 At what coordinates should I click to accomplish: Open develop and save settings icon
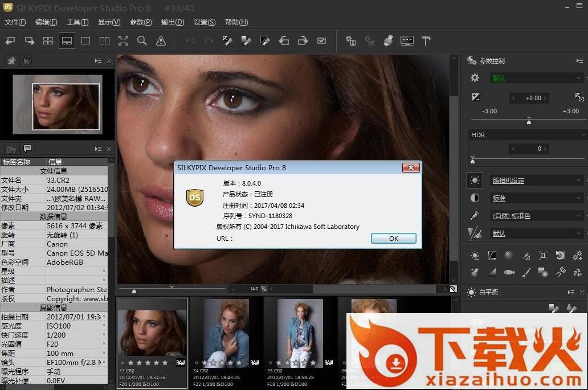[350, 40]
